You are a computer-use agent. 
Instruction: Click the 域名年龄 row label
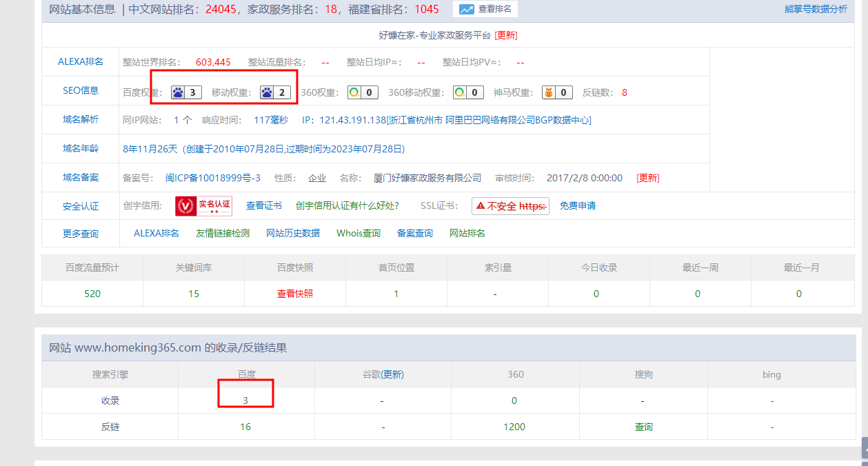click(81, 148)
